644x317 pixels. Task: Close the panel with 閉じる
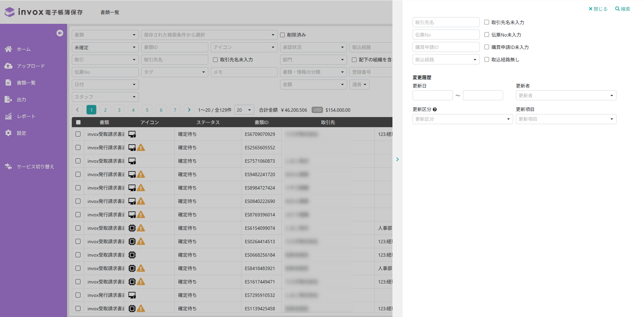pyautogui.click(x=598, y=9)
